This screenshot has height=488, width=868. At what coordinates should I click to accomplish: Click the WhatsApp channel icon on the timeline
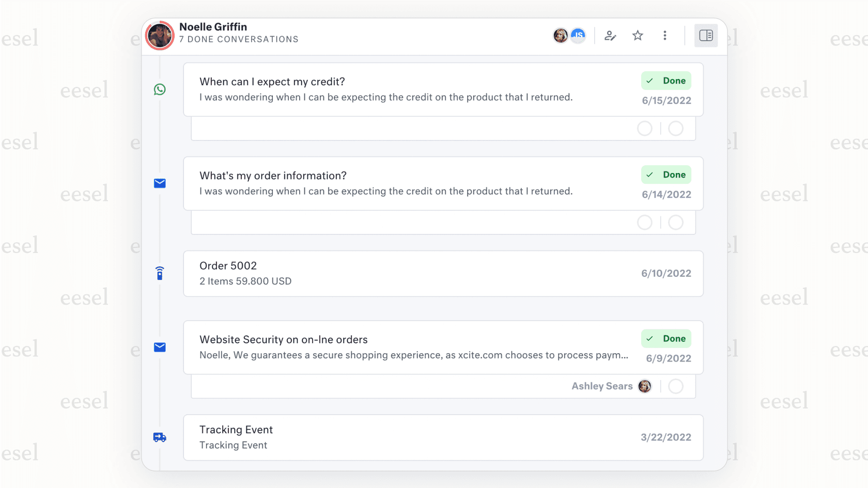160,89
